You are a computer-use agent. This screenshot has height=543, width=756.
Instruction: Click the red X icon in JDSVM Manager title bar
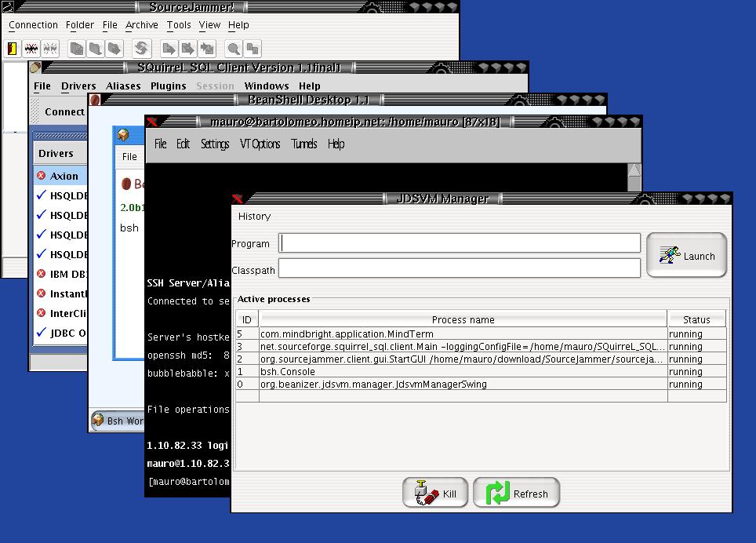[x=237, y=199]
